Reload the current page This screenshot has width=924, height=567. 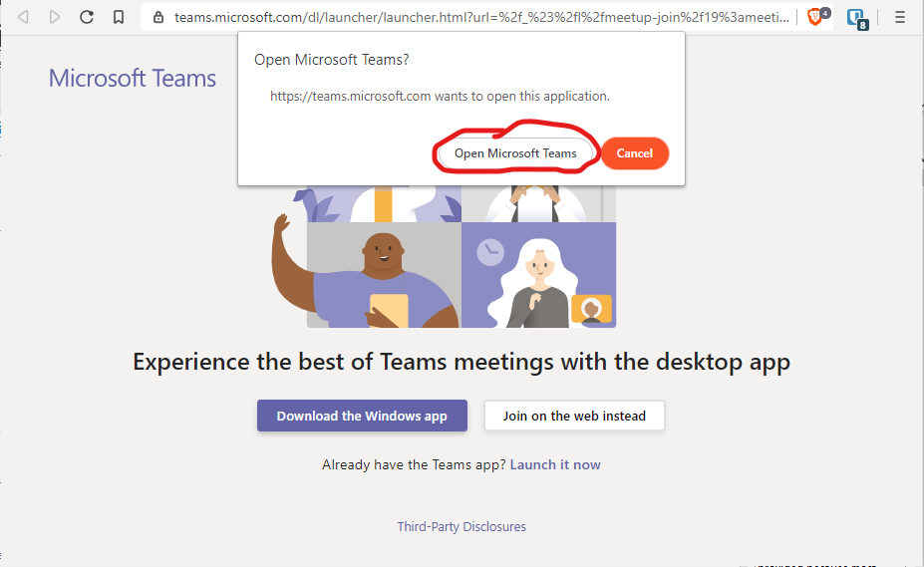click(x=87, y=17)
